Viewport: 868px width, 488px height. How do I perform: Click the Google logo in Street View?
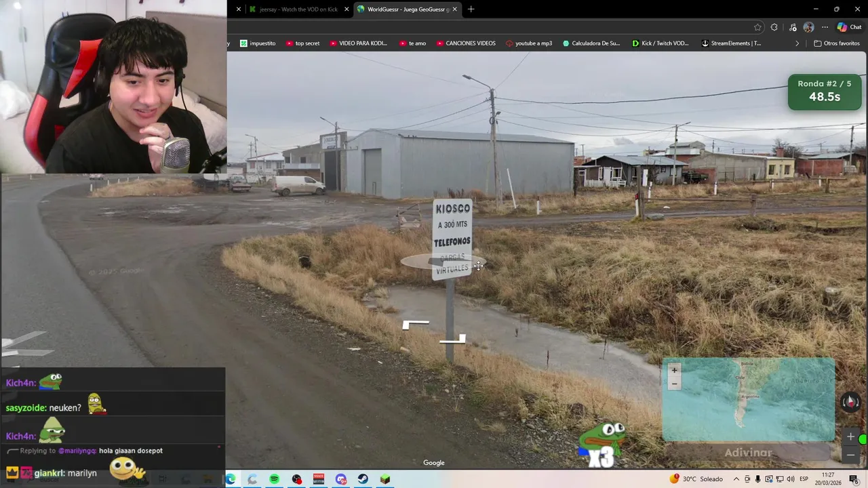pos(434,463)
